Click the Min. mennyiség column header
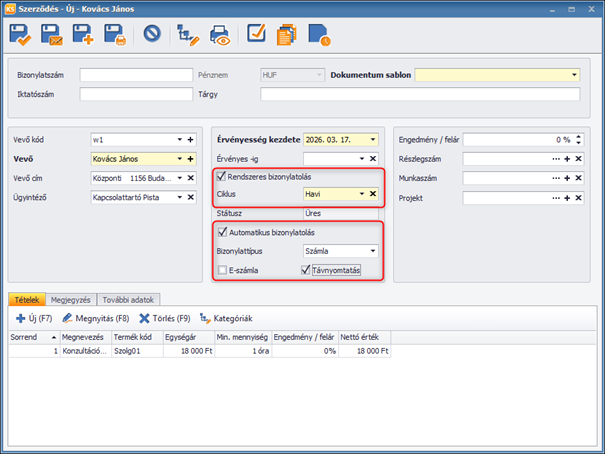The image size is (605, 454). pyautogui.click(x=243, y=337)
